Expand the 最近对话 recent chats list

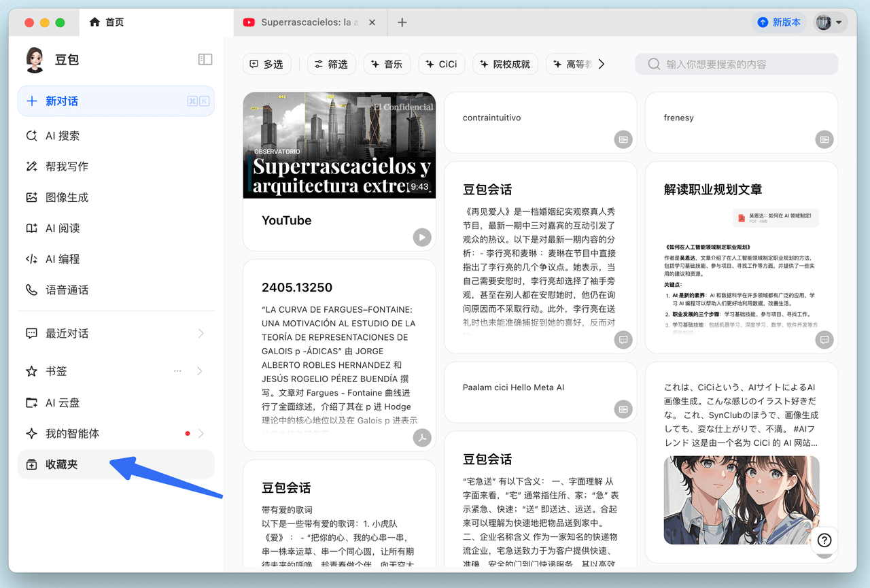[x=201, y=334]
